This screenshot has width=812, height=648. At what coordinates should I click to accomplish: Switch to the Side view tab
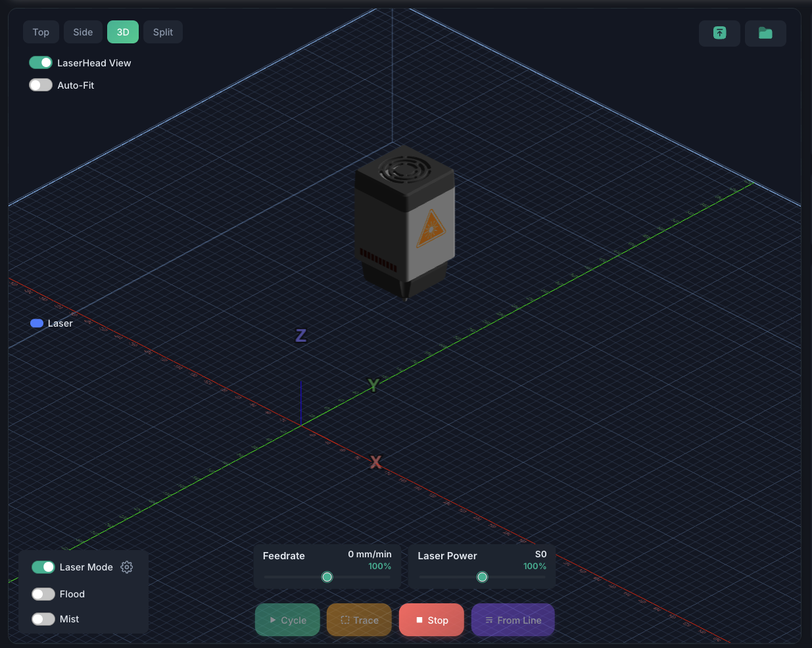click(83, 32)
